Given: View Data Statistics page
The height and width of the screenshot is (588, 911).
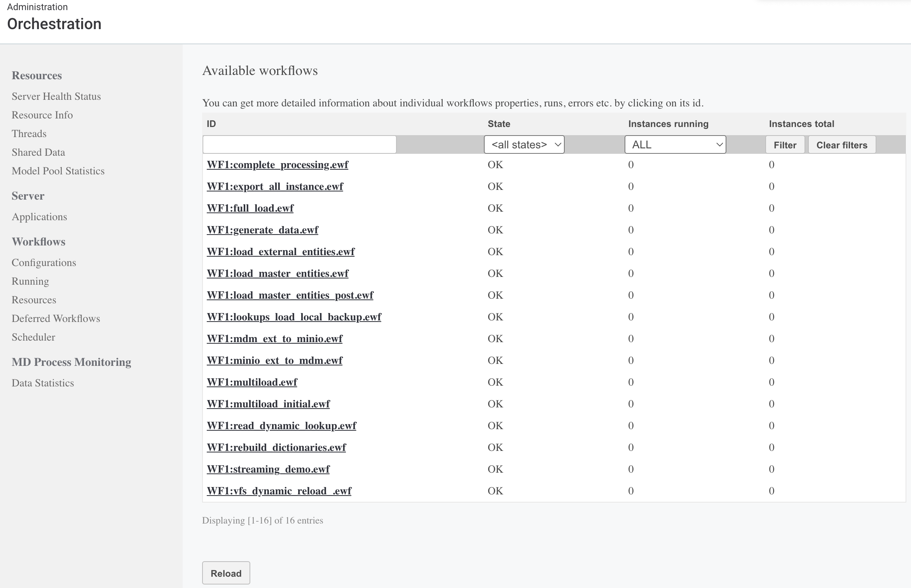Looking at the screenshot, I should click(x=43, y=383).
